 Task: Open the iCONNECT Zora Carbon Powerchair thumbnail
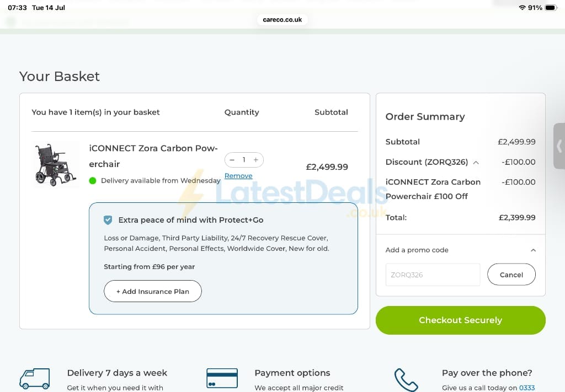(55, 165)
